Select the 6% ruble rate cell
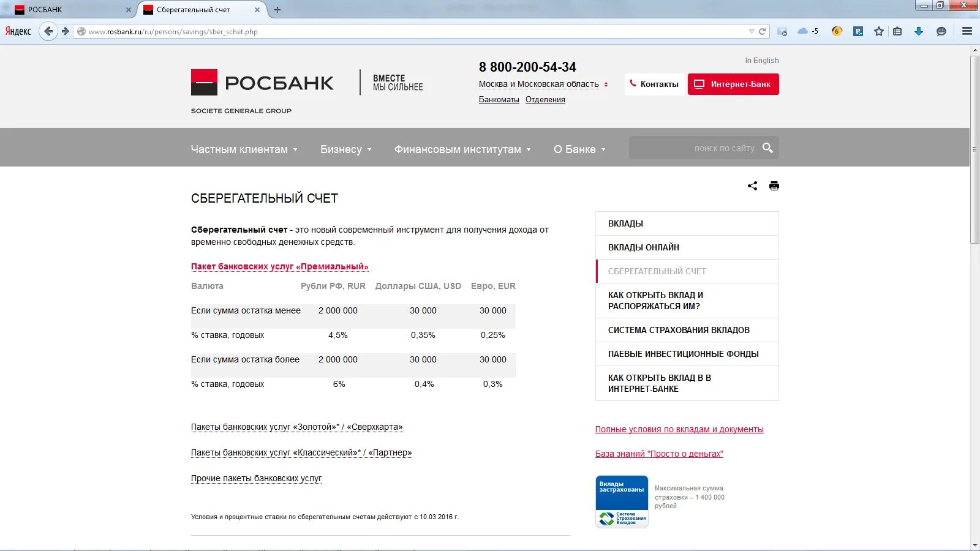Screen dimensions: 980x551 point(339,384)
